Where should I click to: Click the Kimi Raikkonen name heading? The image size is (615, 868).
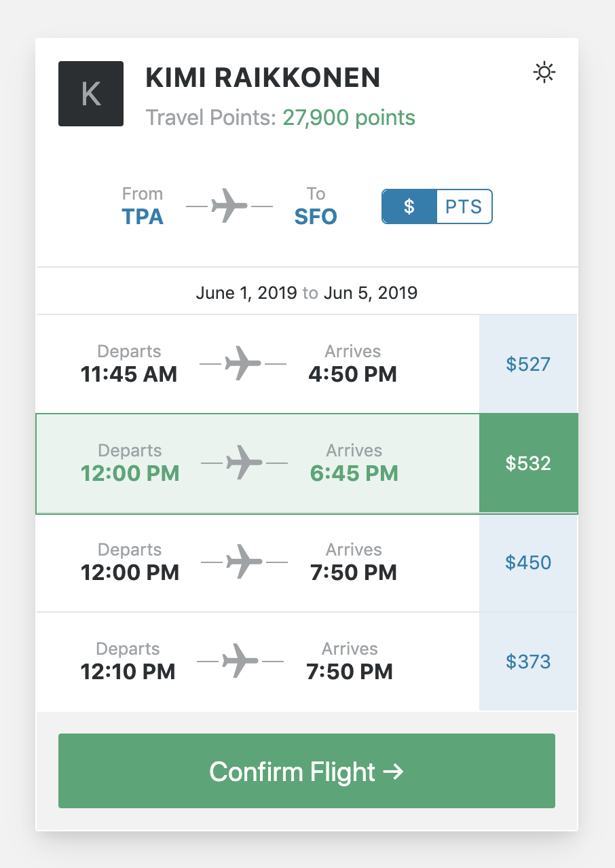[x=263, y=78]
